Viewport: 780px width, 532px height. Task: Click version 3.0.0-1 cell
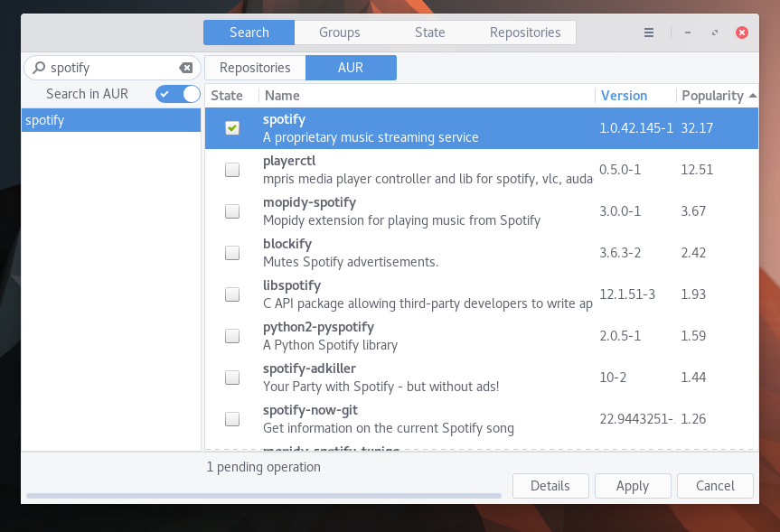click(x=620, y=211)
